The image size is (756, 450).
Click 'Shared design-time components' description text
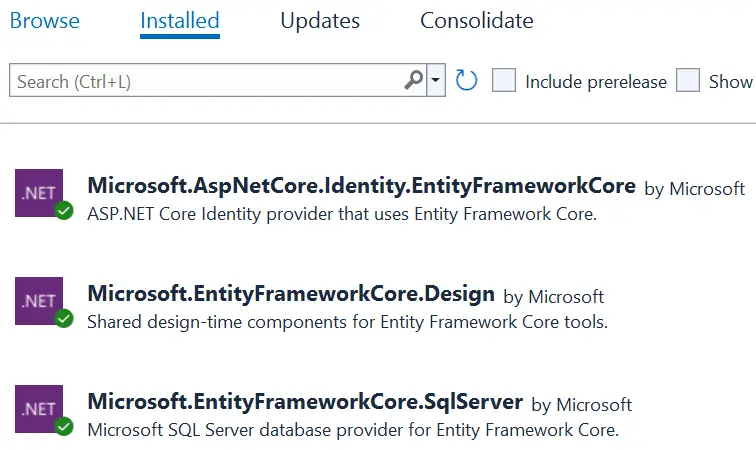coord(348,322)
